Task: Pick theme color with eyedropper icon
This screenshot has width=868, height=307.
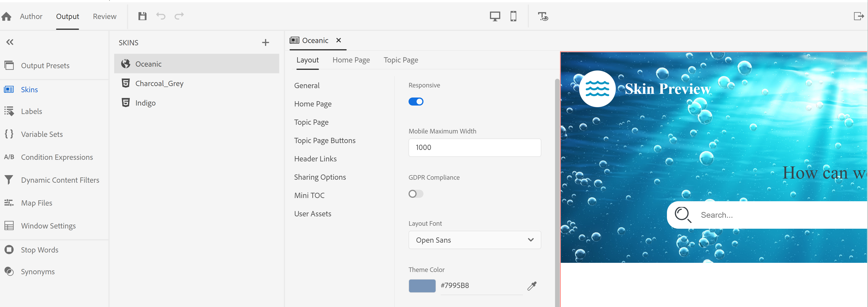Action: point(532,286)
